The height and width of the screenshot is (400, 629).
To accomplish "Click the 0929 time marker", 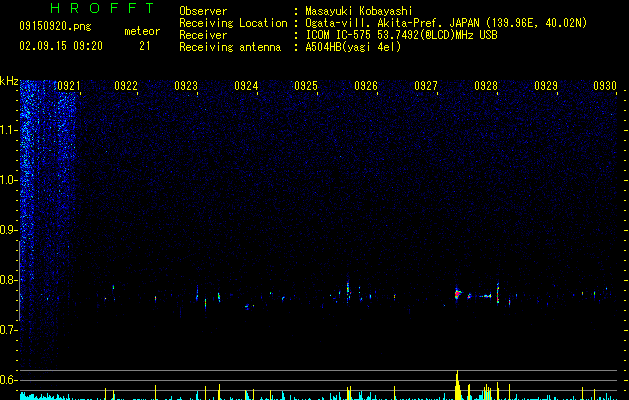I will point(546,86).
